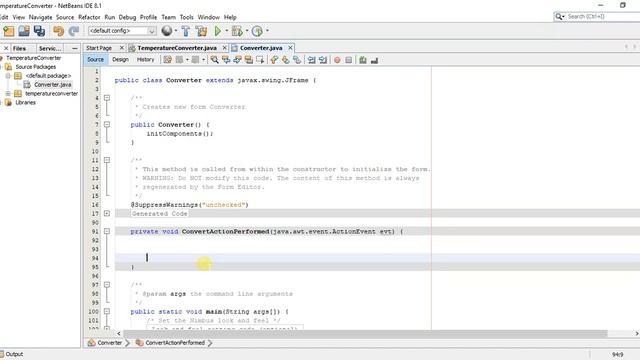Click Shift Line Right icon
The height and width of the screenshot is (360, 640).
323,60
